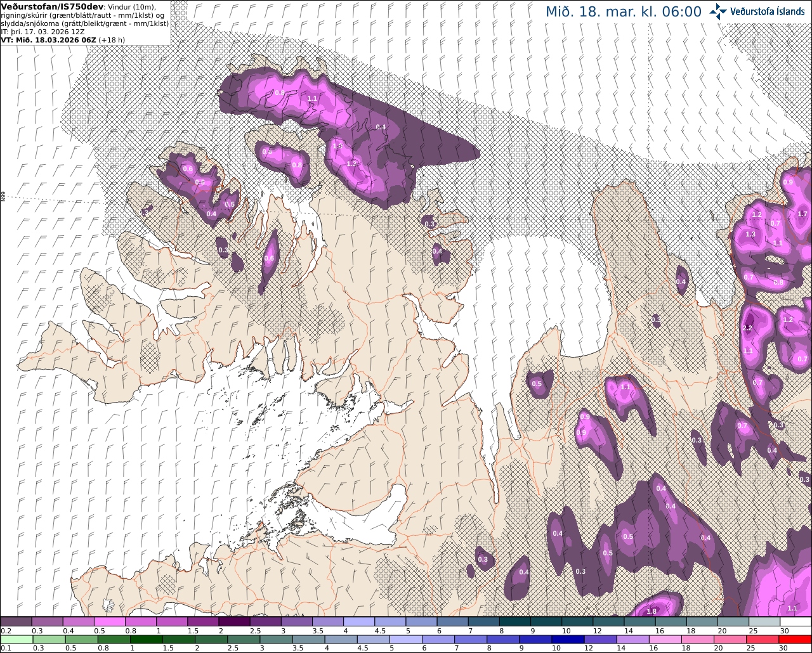The width and height of the screenshot is (812, 653).
Task: Click the Mið. 18. mar. kl. 06:00 header
Action: (624, 11)
